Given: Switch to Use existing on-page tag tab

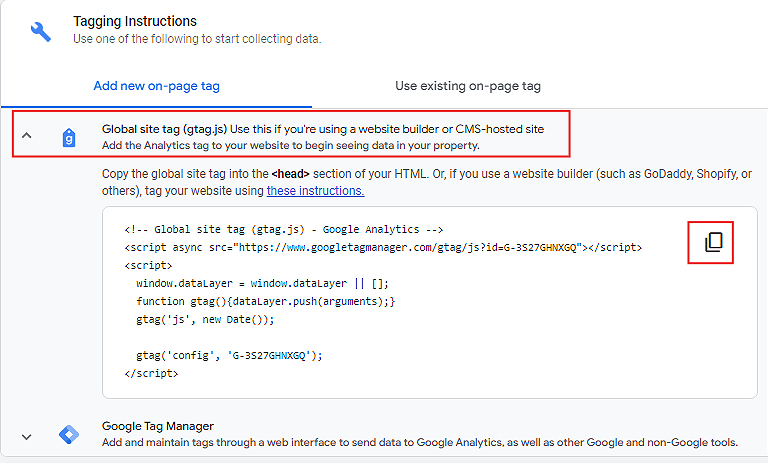Looking at the screenshot, I should click(468, 86).
